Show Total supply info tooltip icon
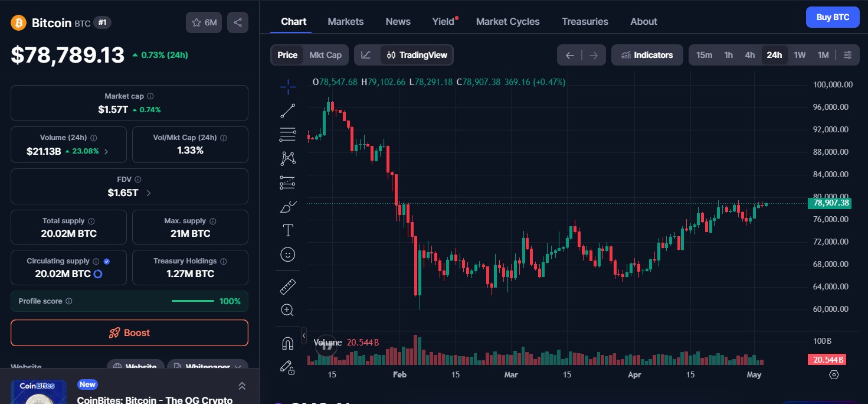Screen dimensions: 868x404 point(90,221)
